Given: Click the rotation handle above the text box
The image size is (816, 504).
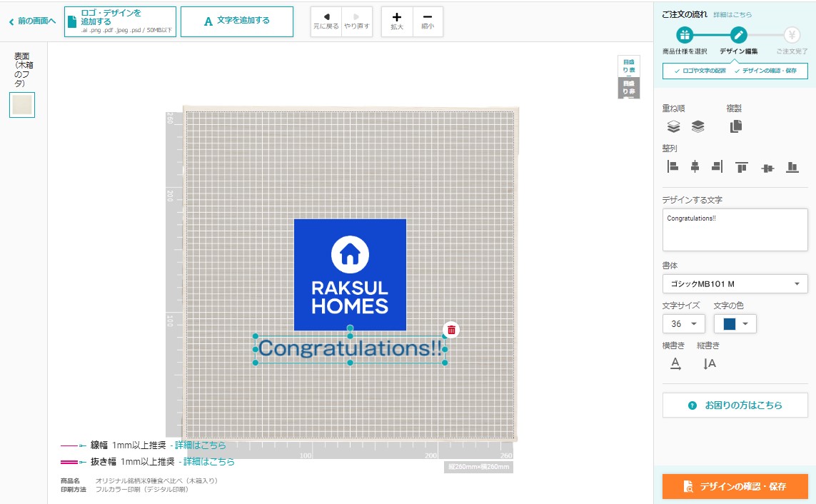Looking at the screenshot, I should click(x=351, y=328).
